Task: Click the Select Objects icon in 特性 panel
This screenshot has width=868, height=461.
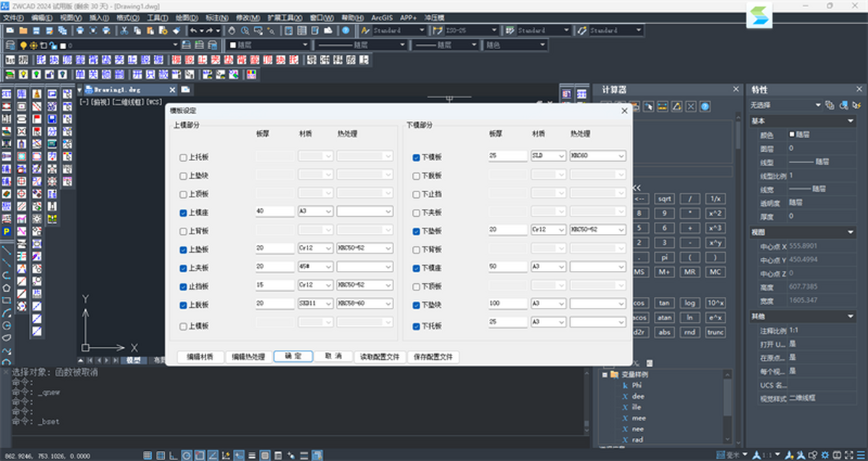Action: [x=844, y=105]
